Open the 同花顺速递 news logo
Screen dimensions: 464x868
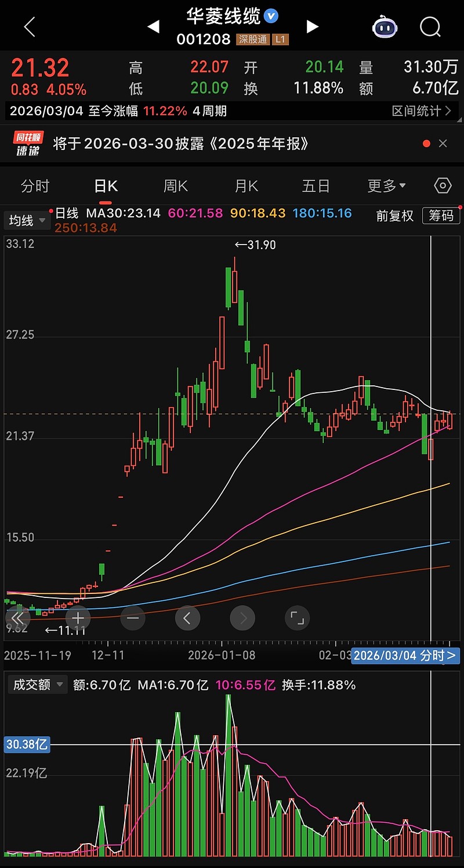click(x=28, y=144)
